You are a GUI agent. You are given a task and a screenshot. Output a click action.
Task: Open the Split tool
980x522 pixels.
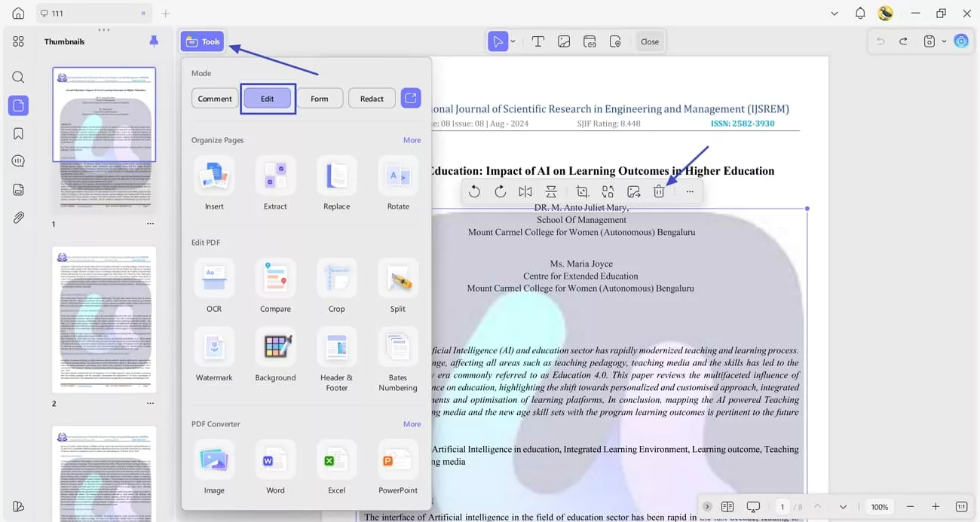[398, 285]
